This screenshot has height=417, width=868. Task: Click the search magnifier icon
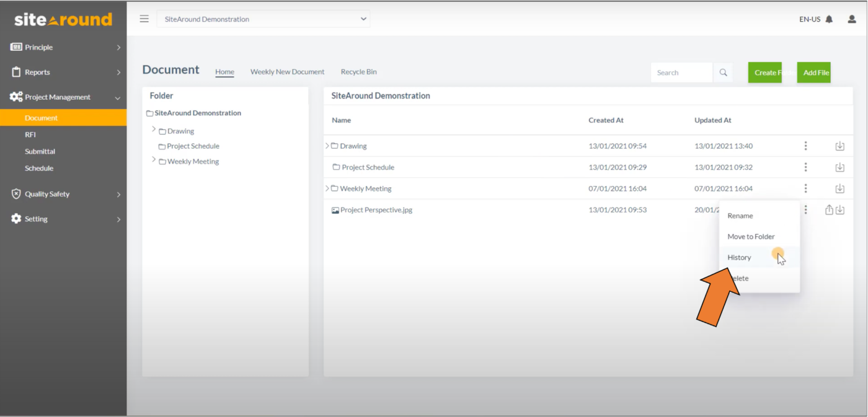pos(722,72)
